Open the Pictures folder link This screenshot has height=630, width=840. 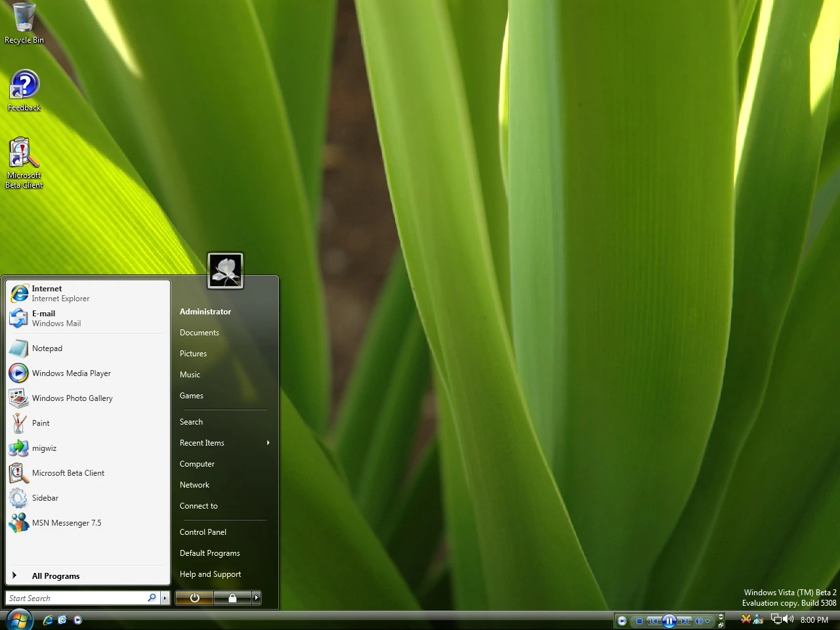click(224, 354)
